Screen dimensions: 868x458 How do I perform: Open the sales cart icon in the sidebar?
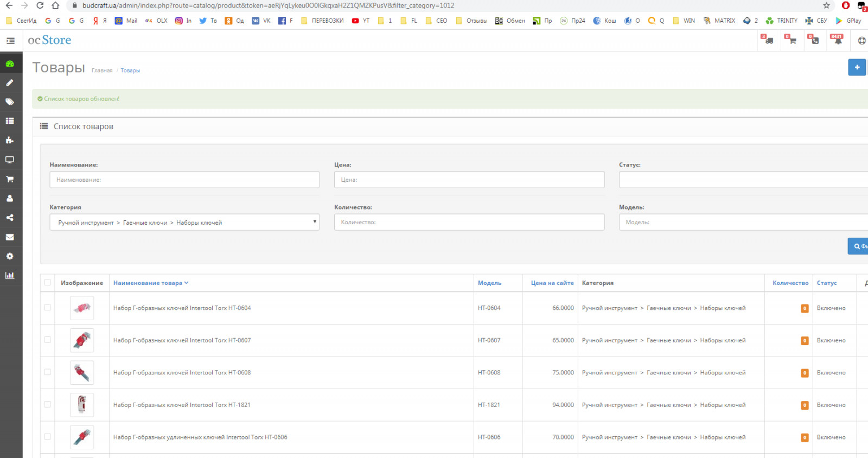(x=10, y=179)
